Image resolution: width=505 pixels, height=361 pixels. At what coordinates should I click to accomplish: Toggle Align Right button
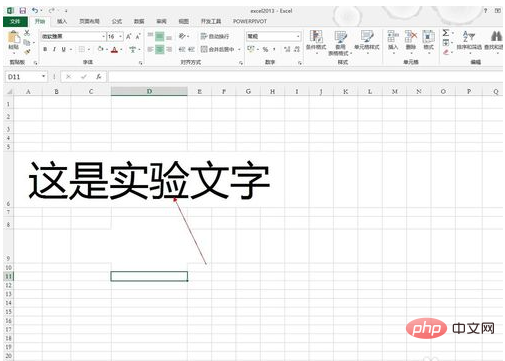[169, 49]
